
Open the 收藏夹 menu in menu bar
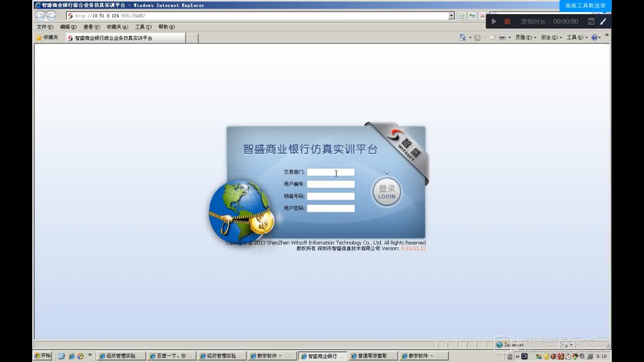pyautogui.click(x=117, y=27)
